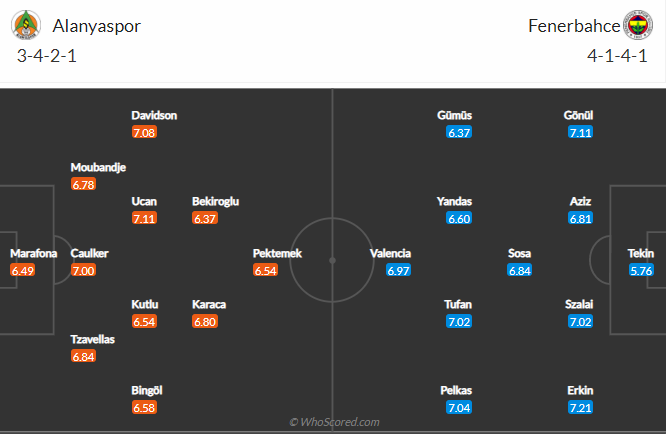
Task: Select player Tzavellas's name
Action: [92, 339]
